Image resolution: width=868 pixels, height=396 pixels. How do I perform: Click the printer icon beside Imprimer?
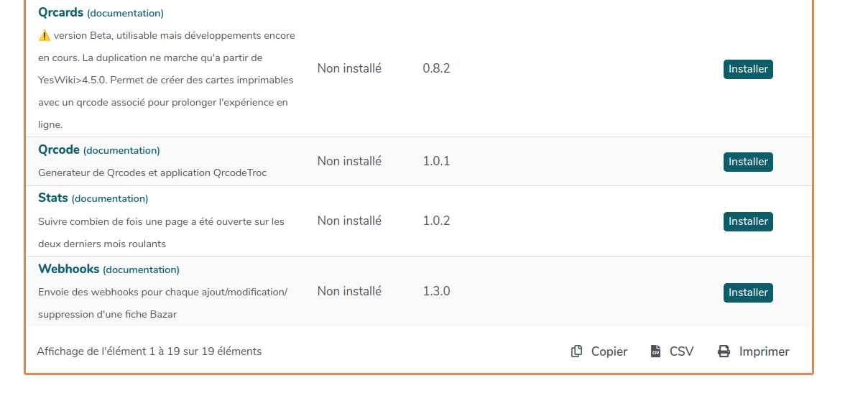pos(724,351)
